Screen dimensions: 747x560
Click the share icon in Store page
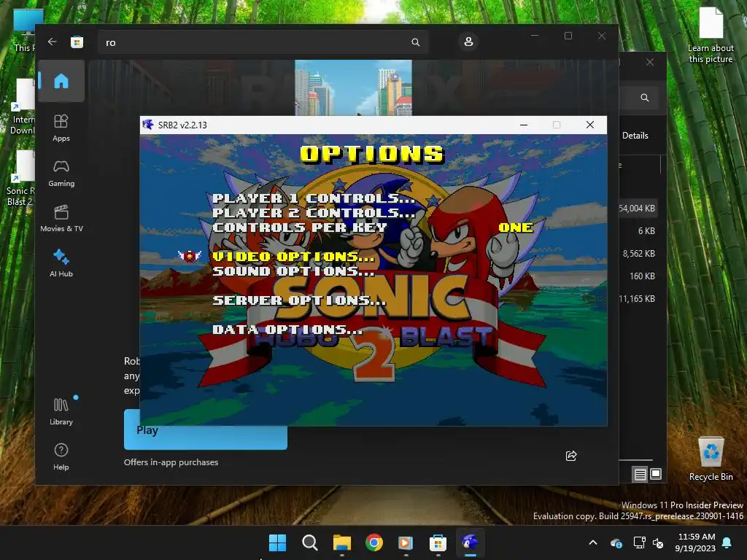(571, 456)
